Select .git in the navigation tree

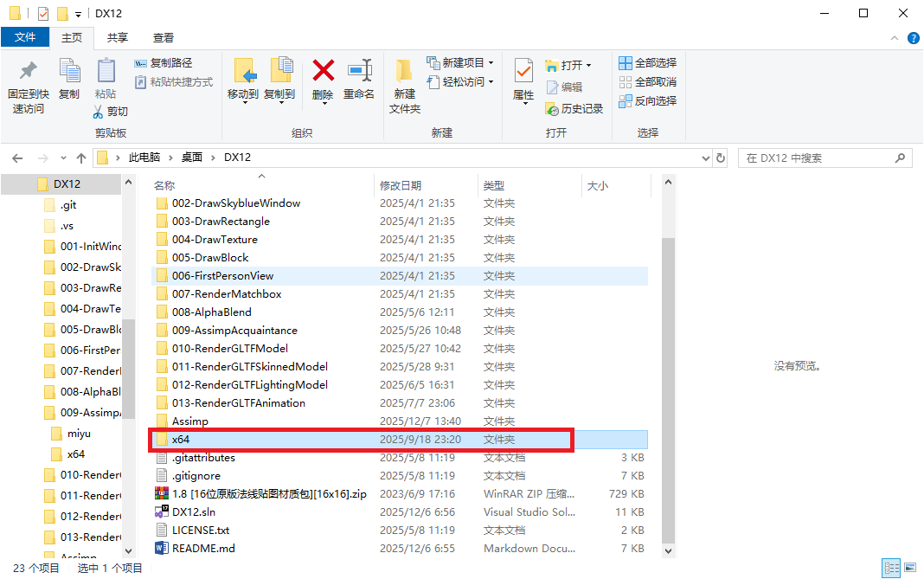(68, 205)
